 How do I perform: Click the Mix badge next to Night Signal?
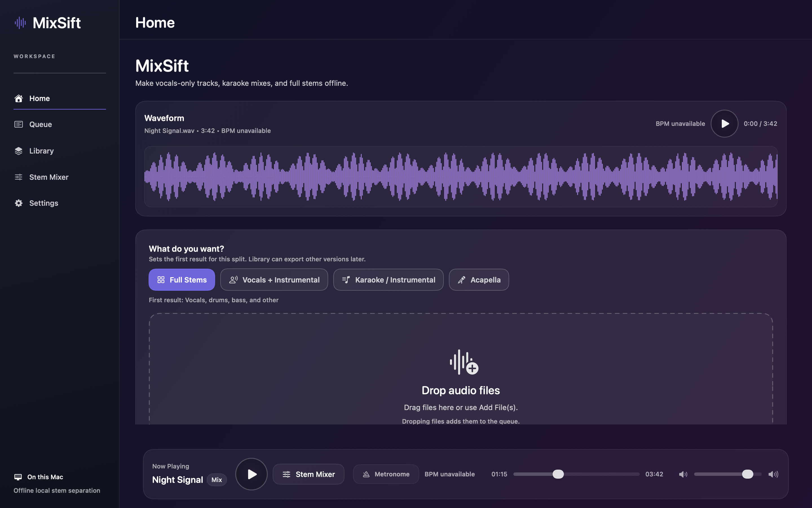point(217,480)
